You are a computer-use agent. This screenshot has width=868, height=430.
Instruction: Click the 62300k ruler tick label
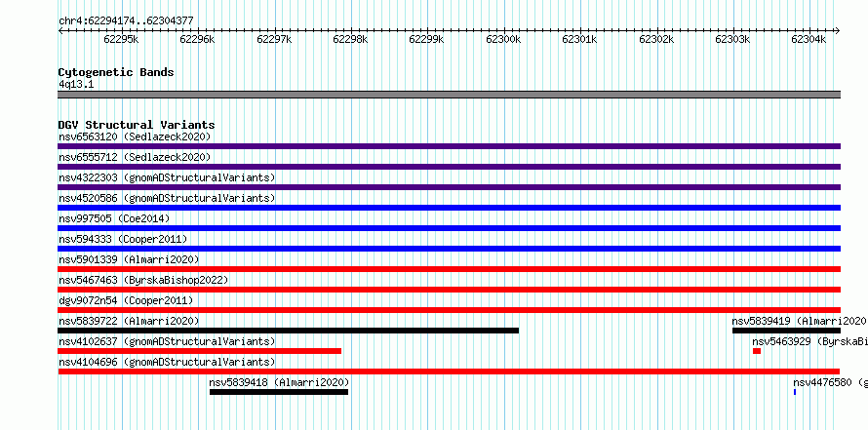click(x=504, y=39)
